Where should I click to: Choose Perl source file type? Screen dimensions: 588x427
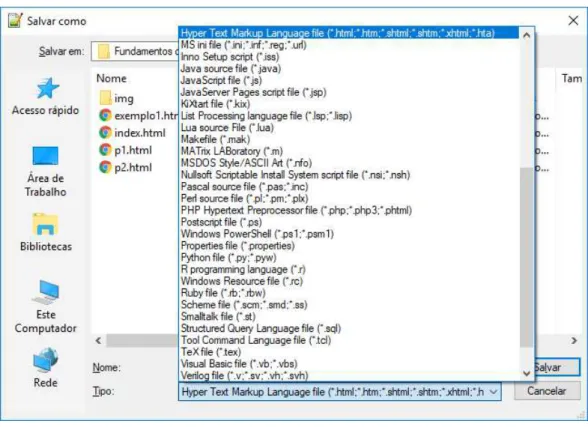tap(349, 198)
